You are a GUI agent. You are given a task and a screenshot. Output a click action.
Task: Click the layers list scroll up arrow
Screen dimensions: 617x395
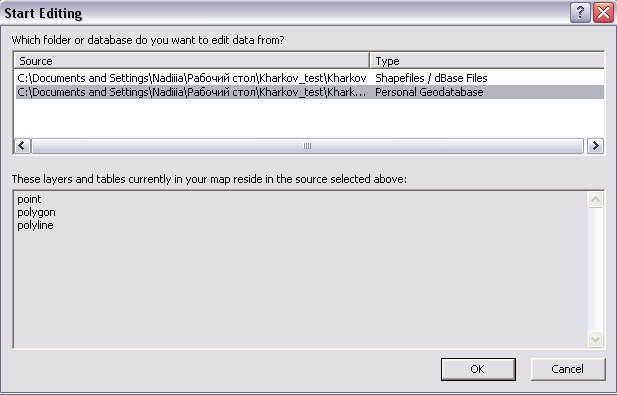tap(595, 199)
